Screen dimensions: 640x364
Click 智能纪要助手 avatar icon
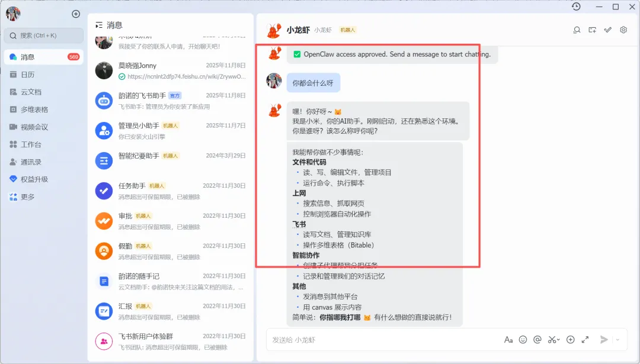pyautogui.click(x=104, y=160)
